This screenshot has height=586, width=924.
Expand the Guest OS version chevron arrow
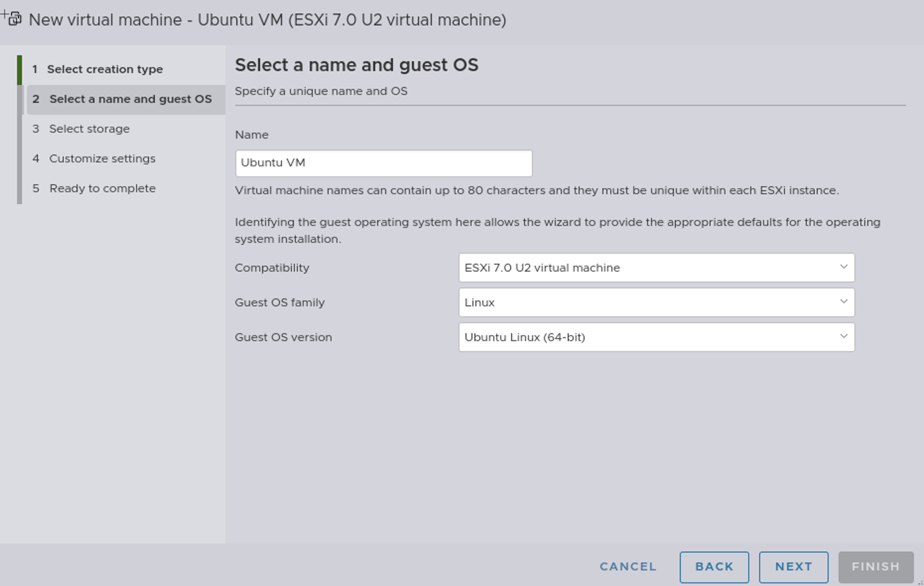click(x=843, y=336)
